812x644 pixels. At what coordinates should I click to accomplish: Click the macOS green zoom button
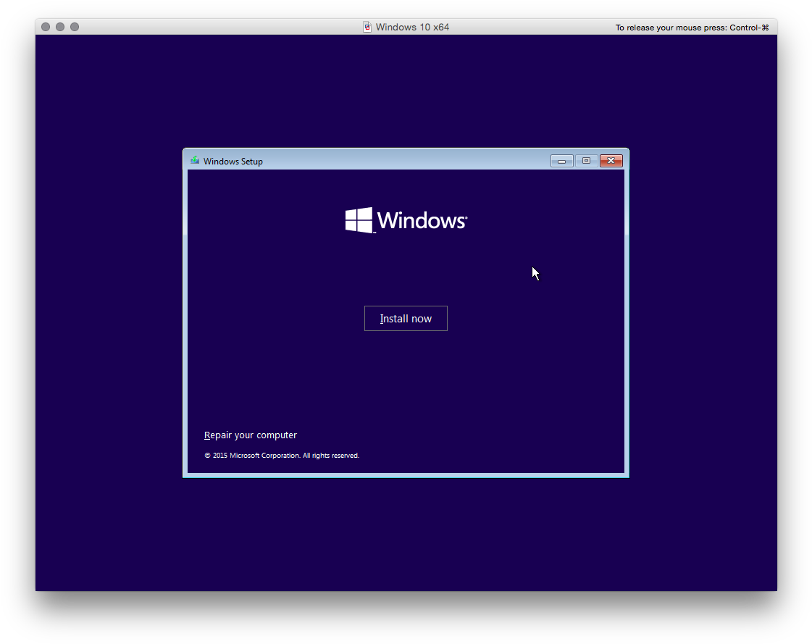(x=74, y=26)
